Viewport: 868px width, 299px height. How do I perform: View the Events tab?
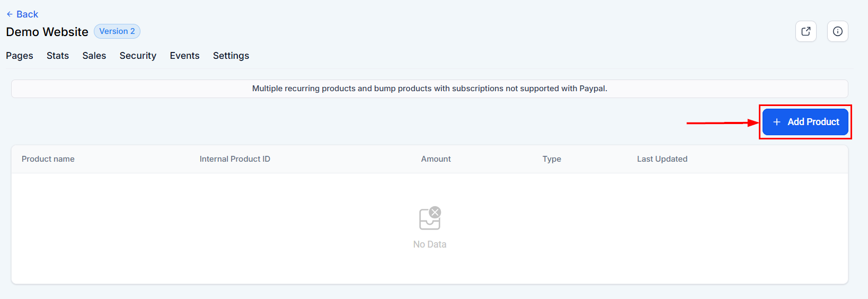coord(184,56)
